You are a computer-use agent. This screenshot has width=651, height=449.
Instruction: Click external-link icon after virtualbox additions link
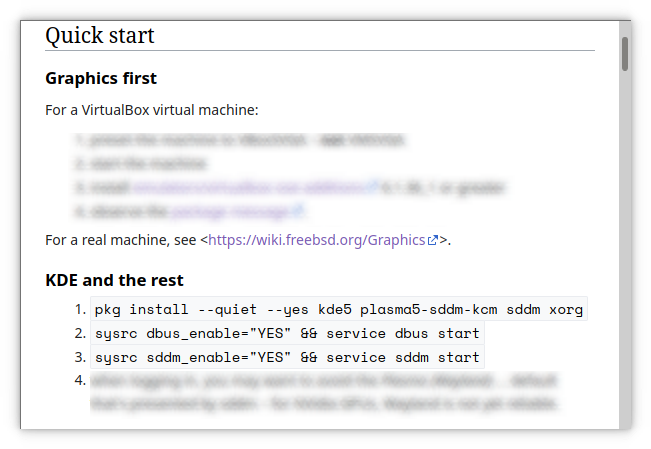click(373, 187)
